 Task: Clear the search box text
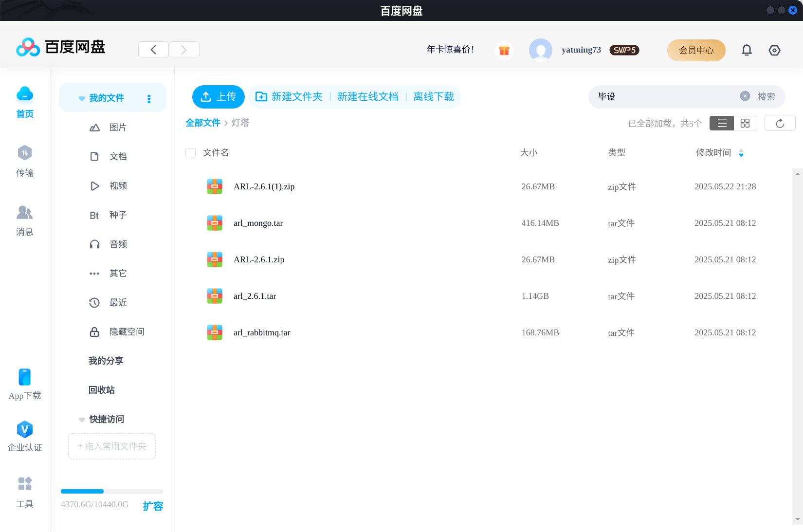point(745,96)
